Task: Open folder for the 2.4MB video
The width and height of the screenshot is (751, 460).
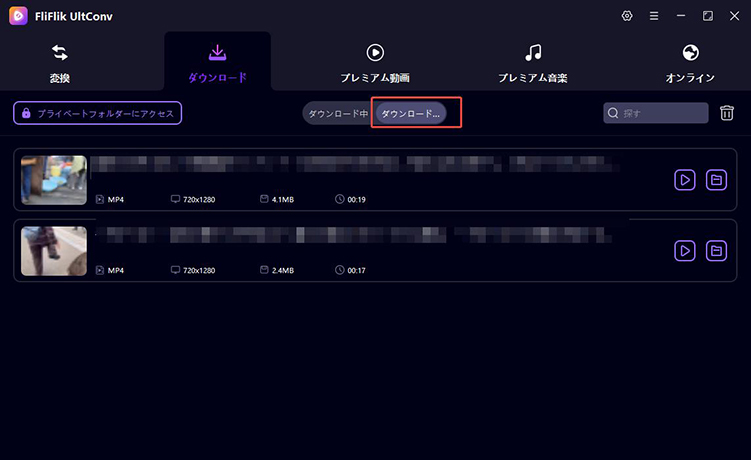Action: point(716,251)
